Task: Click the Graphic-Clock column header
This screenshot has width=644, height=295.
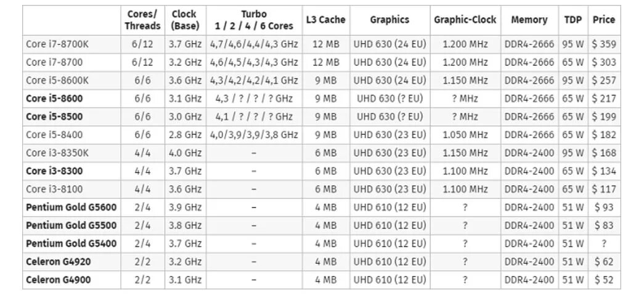Action: tap(465, 20)
